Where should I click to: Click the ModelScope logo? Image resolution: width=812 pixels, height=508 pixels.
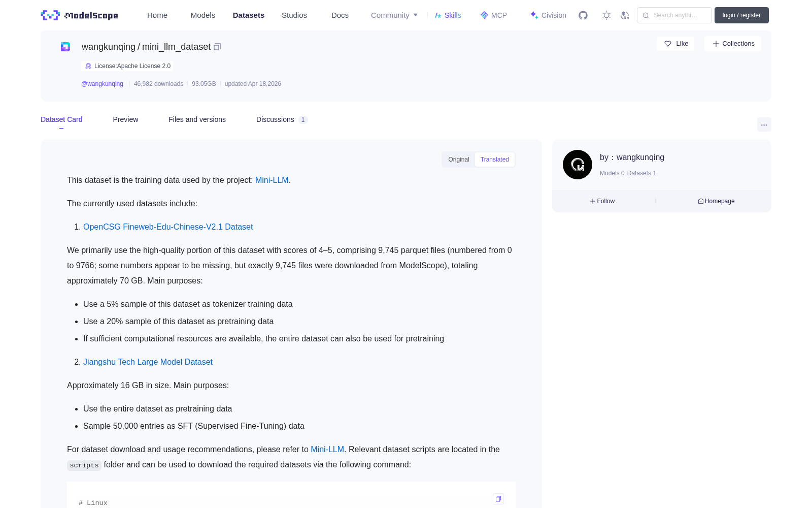point(80,15)
